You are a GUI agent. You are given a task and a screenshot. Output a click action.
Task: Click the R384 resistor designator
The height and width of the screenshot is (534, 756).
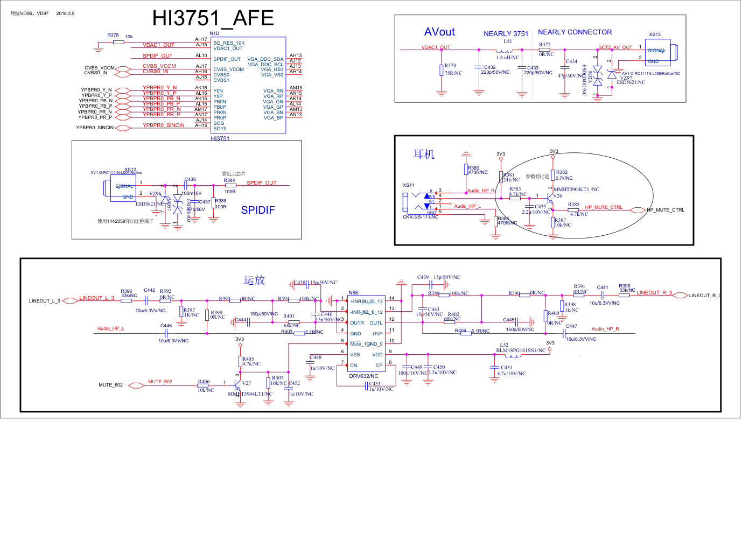tap(229, 180)
